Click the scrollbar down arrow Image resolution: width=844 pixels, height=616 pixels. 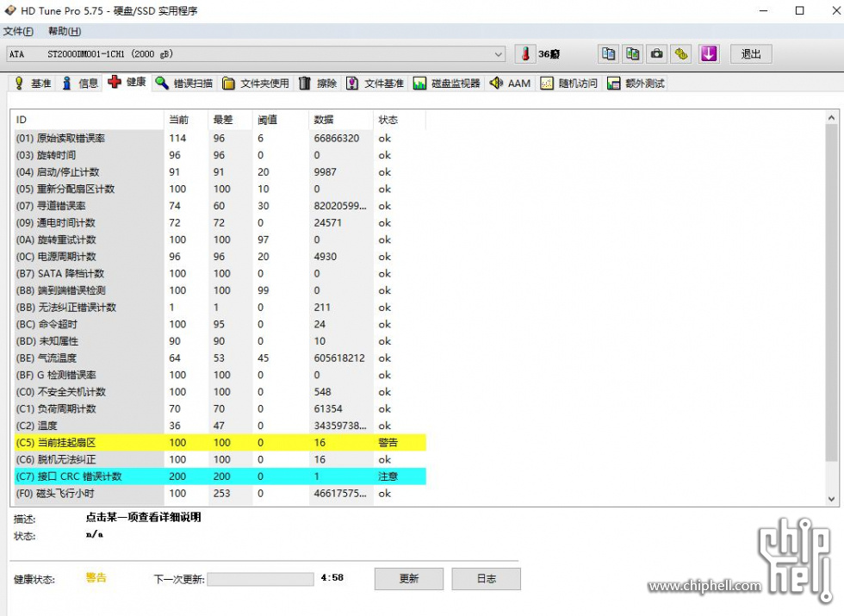[831, 499]
